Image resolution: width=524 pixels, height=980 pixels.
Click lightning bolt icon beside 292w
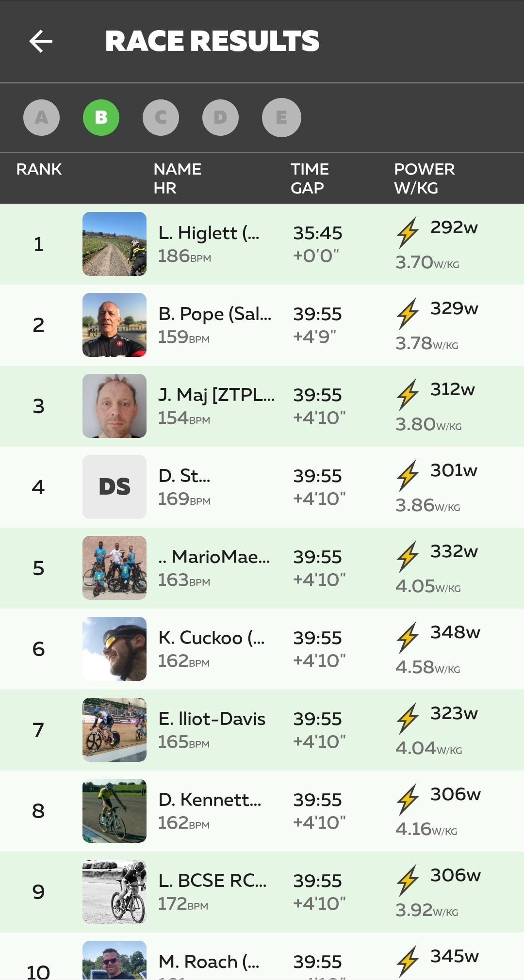(x=408, y=232)
